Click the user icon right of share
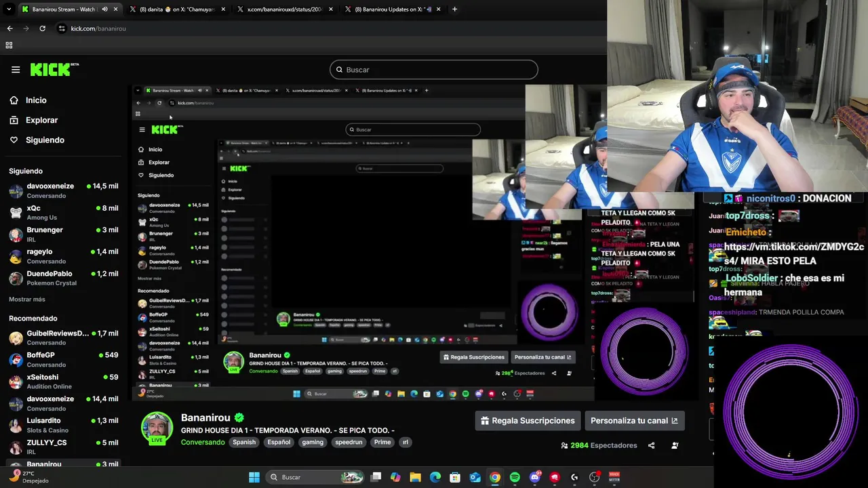The width and height of the screenshot is (868, 488). pos(675,445)
